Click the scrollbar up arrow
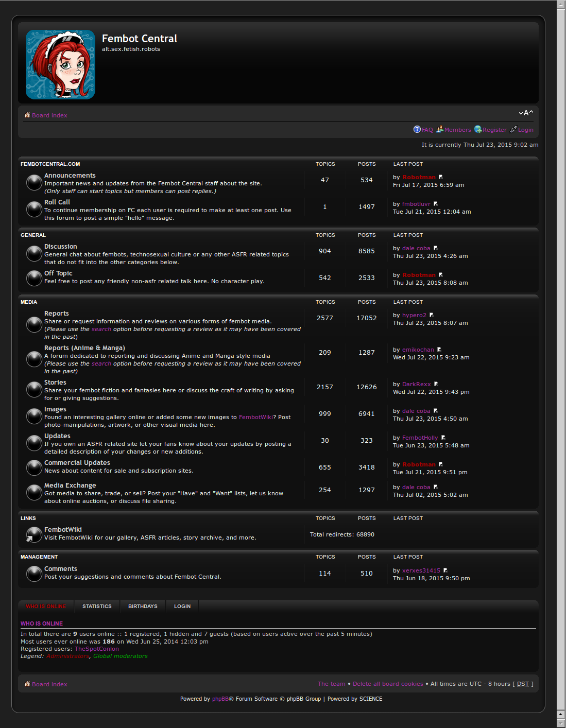This screenshot has height=728, width=566. [561, 5]
